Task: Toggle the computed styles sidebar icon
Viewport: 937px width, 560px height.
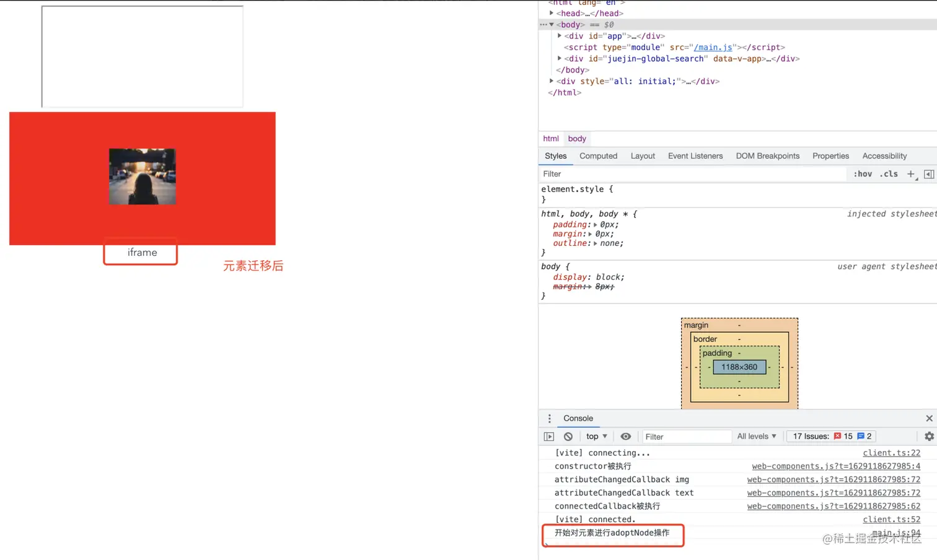Action: point(929,174)
